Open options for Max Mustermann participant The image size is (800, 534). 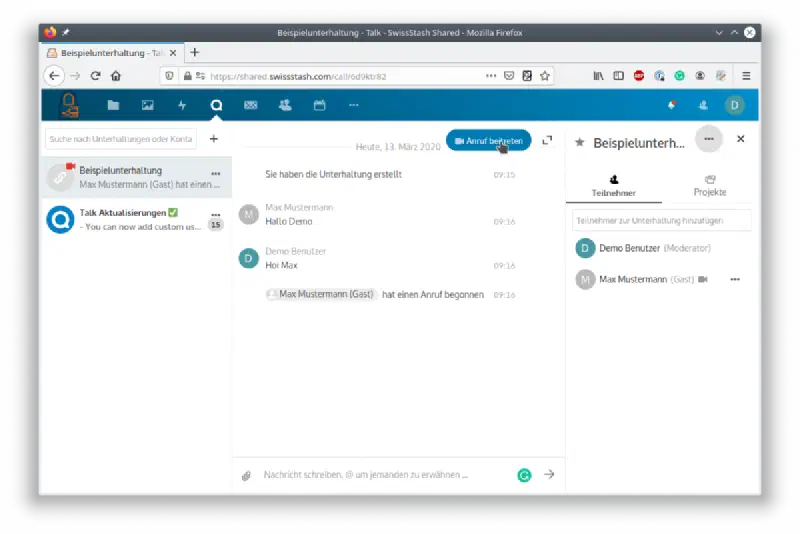coord(735,279)
